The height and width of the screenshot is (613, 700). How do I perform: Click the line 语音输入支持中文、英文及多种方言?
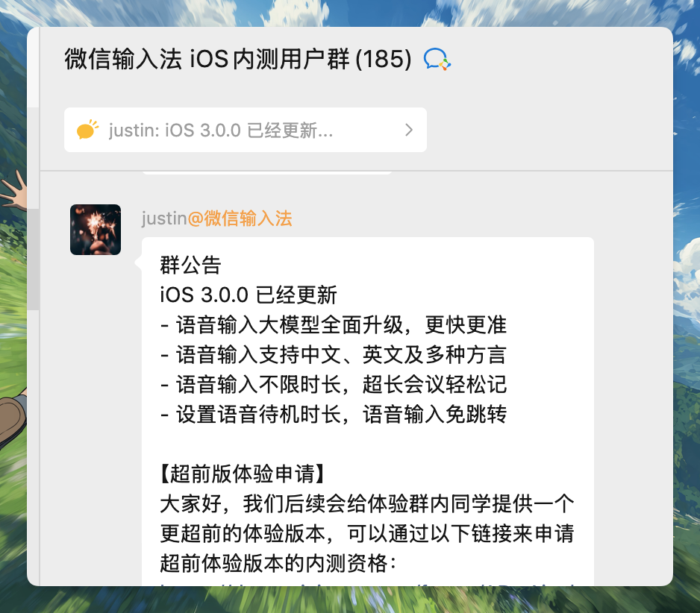click(334, 355)
